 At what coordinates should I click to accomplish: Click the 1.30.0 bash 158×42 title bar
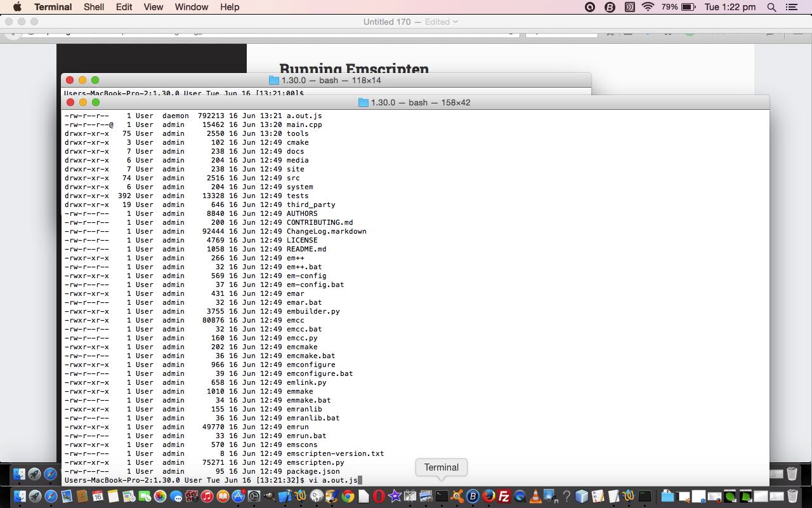[x=416, y=102]
